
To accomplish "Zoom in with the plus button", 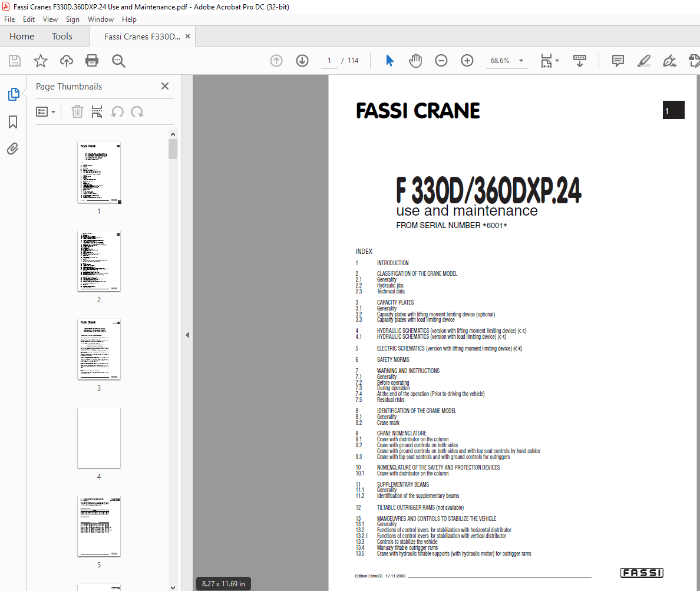I will pos(467,61).
